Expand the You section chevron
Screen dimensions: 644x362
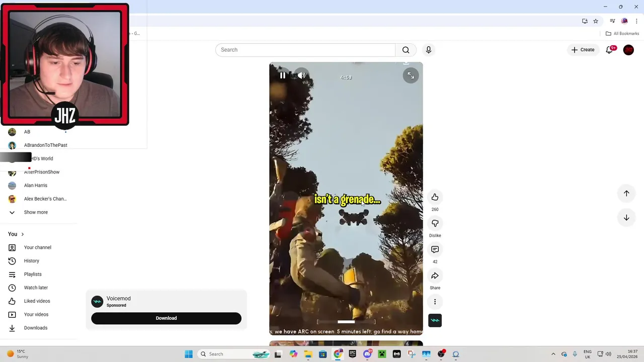(22, 234)
